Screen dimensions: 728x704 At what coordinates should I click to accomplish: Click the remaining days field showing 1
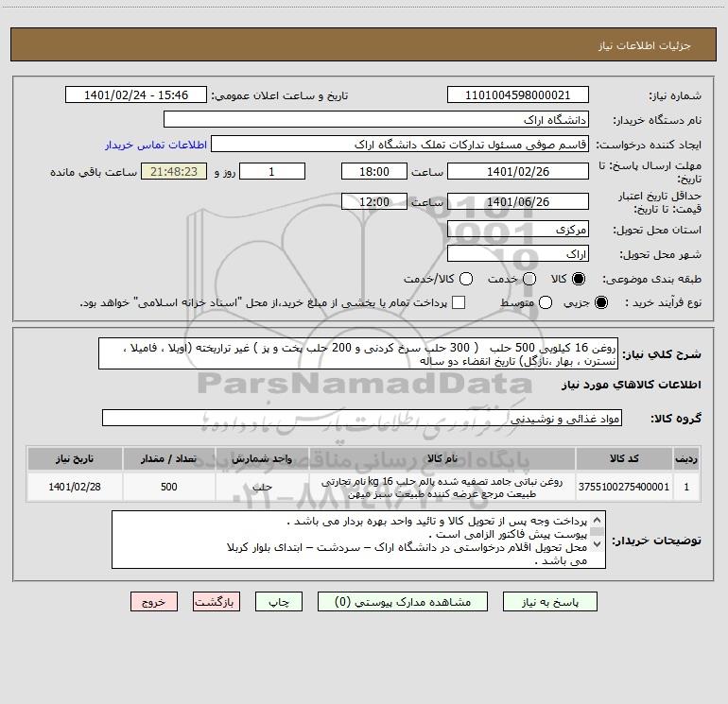(272, 171)
